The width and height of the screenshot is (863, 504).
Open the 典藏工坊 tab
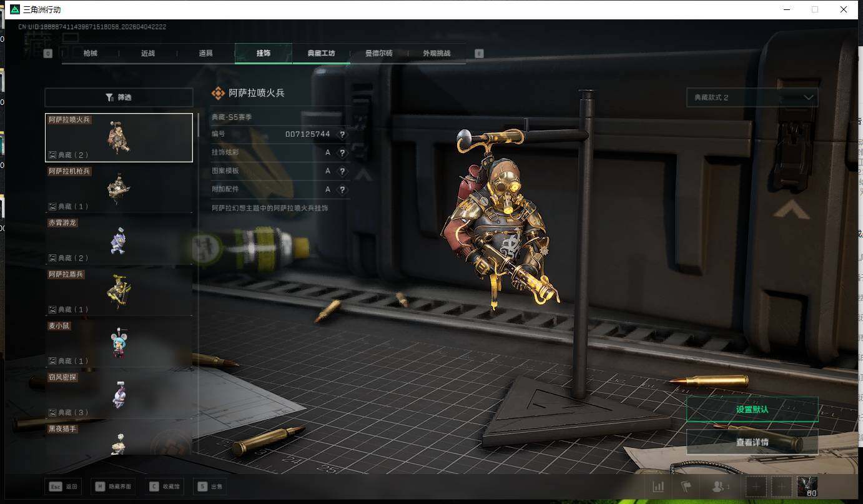[321, 54]
